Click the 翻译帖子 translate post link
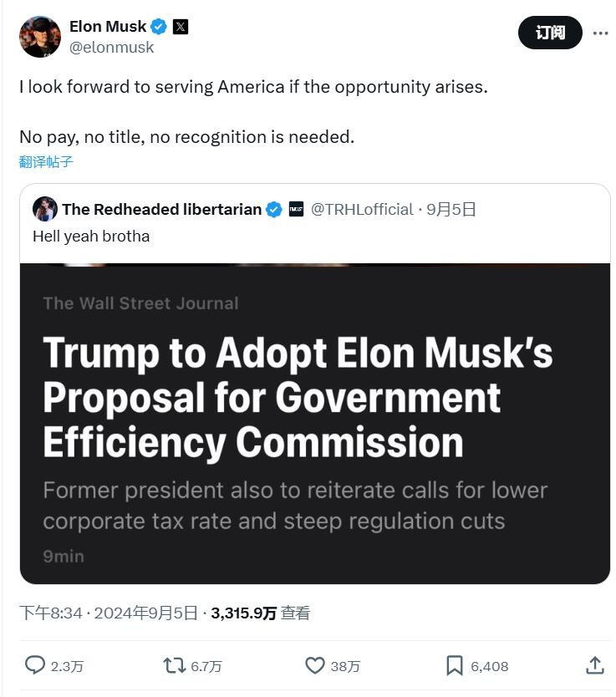Image resolution: width=616 pixels, height=697 pixels. click(46, 161)
